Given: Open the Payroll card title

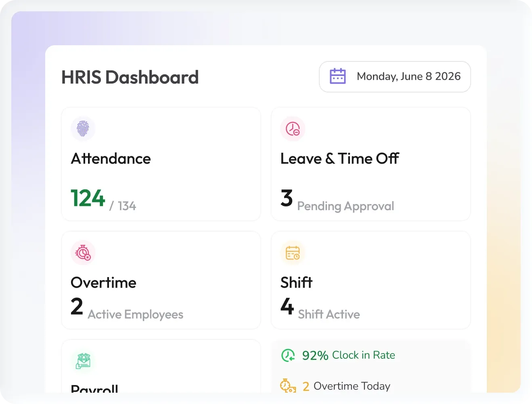Looking at the screenshot, I should coord(94,389).
